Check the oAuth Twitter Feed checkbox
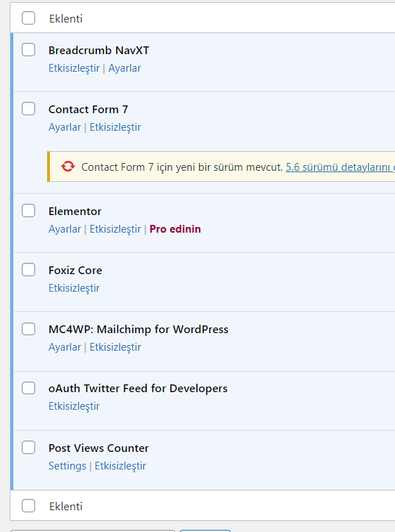Image resolution: width=395 pixels, height=532 pixels. tap(29, 388)
